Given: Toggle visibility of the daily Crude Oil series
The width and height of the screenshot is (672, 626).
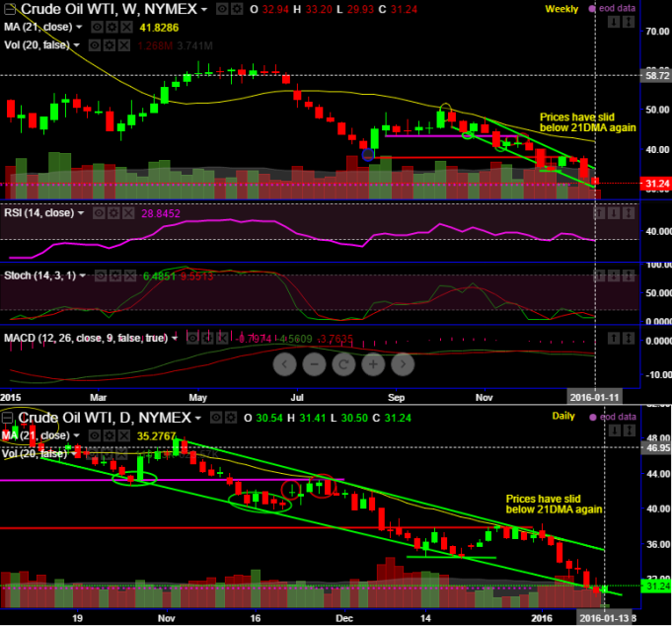Looking at the screenshot, I should 216,418.
